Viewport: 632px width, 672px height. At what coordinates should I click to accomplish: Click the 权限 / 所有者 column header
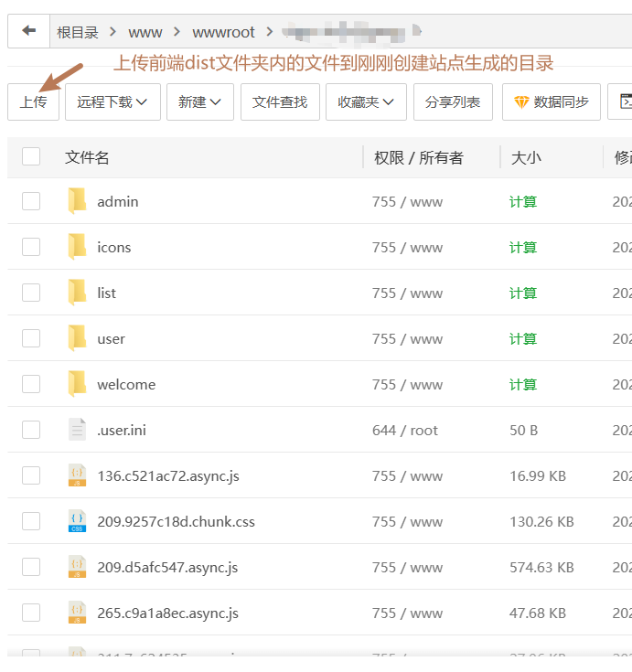point(419,157)
